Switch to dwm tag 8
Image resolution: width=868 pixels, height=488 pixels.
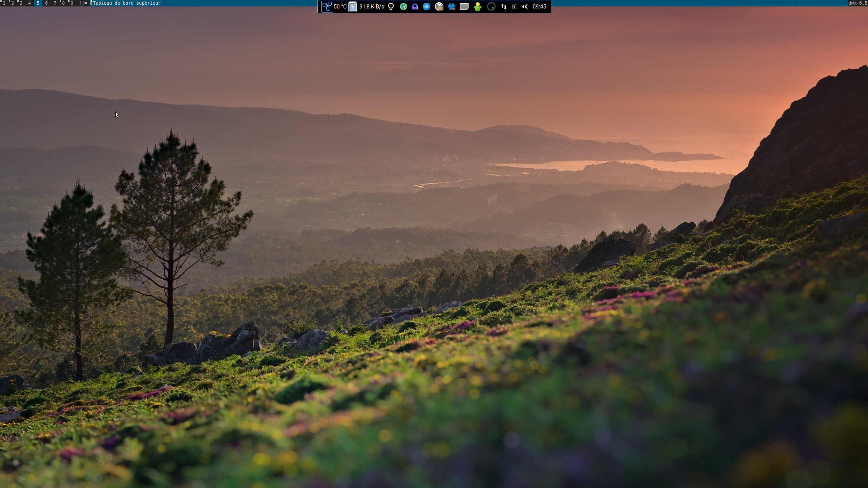pos(63,3)
